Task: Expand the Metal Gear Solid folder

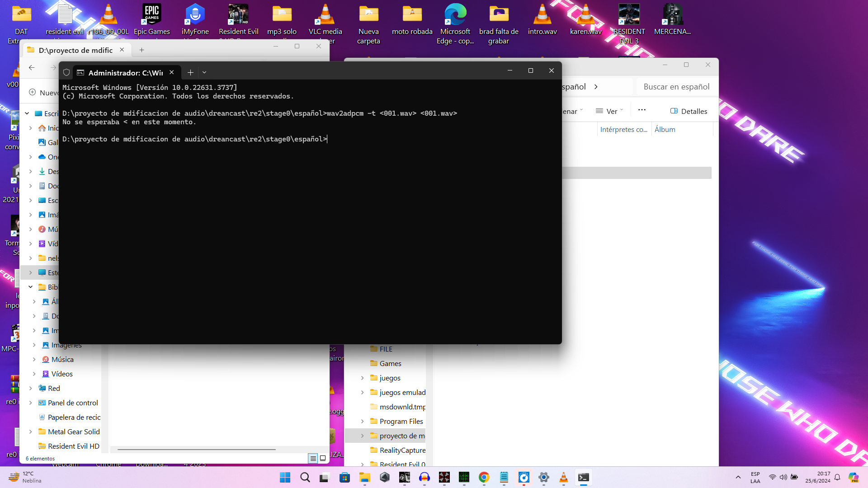Action: pos(31,432)
